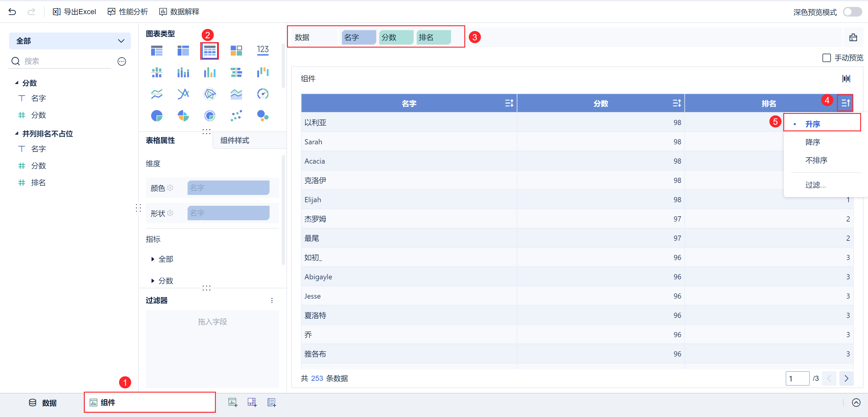This screenshot has width=868, height=417.
Task: Click the search options ellipsis icon
Action: pyautogui.click(x=122, y=61)
